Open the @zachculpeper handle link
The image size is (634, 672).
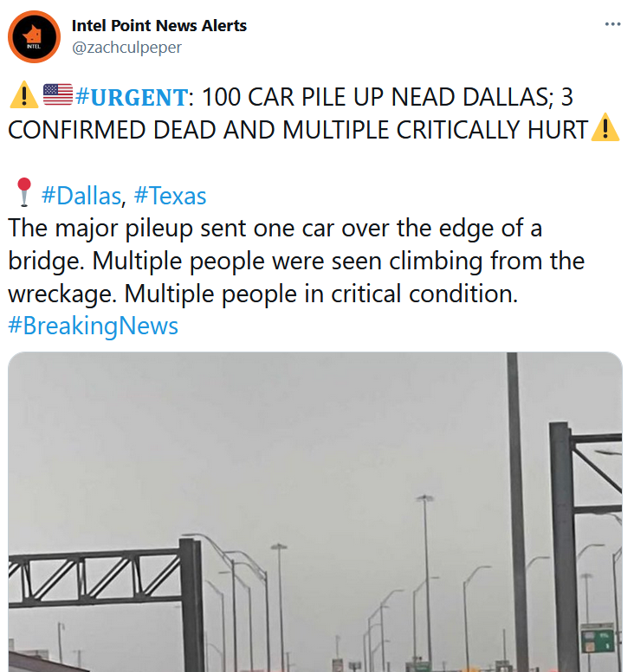(126, 47)
